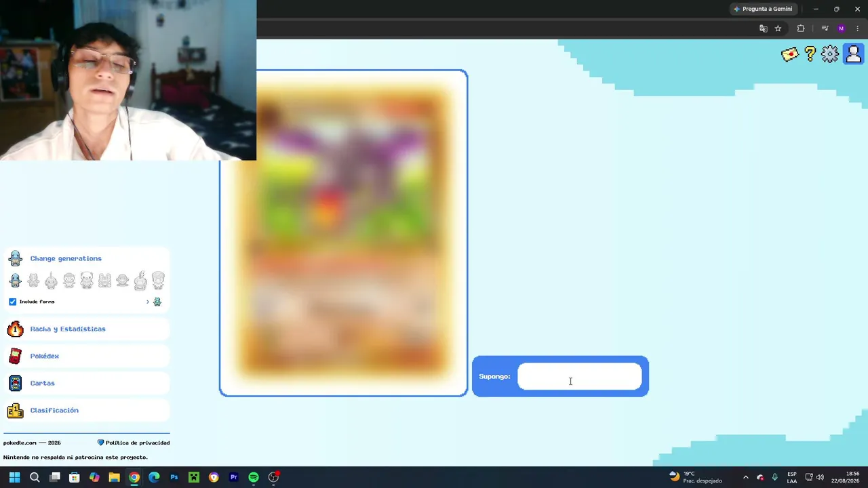Open Task View on the taskbar
868x488 pixels.
pyautogui.click(x=55, y=477)
